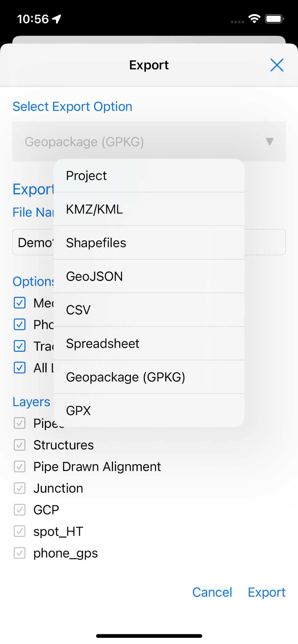Image resolution: width=298 pixels, height=644 pixels.
Task: Close the Export dialog with X icon
Action: [x=277, y=65]
